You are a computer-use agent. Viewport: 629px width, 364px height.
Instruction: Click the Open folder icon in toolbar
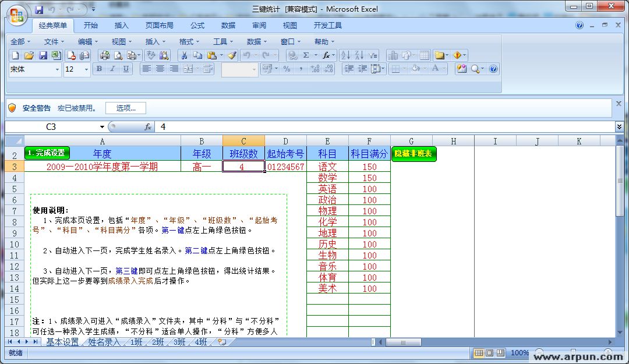(29, 55)
